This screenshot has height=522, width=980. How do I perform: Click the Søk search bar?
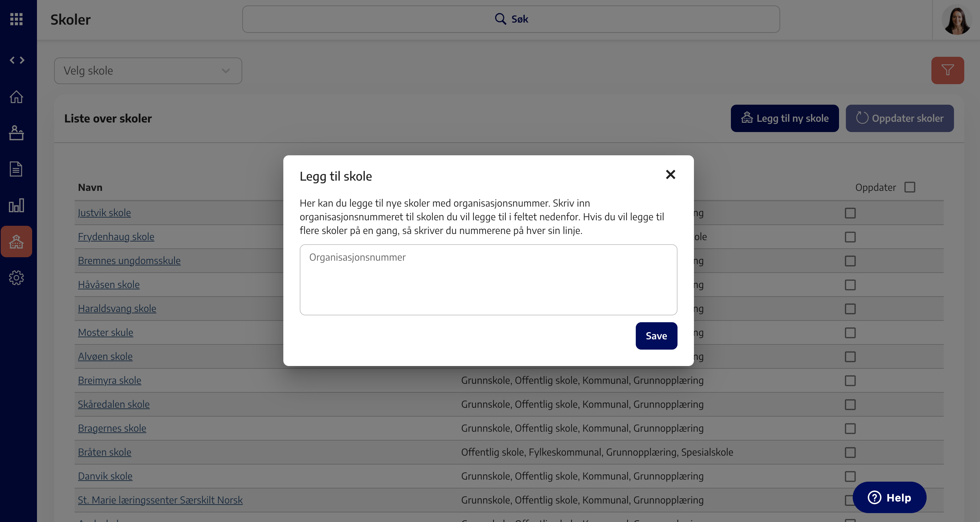(x=511, y=19)
